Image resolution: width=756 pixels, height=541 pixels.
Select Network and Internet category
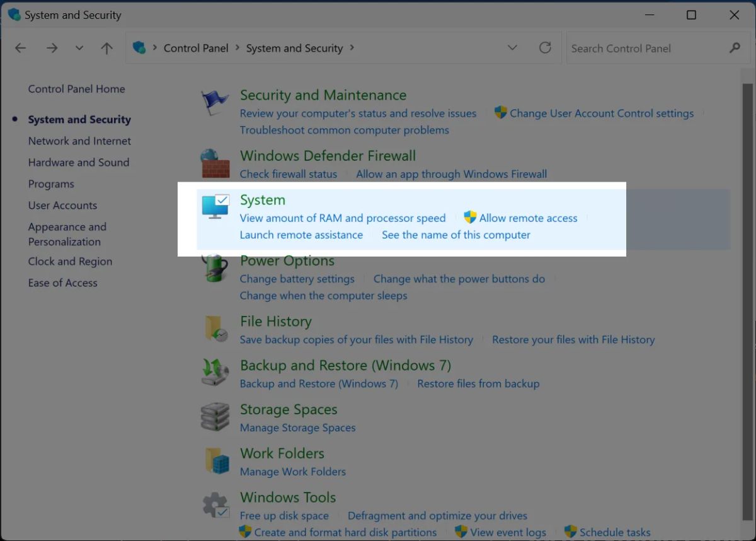[x=79, y=141]
